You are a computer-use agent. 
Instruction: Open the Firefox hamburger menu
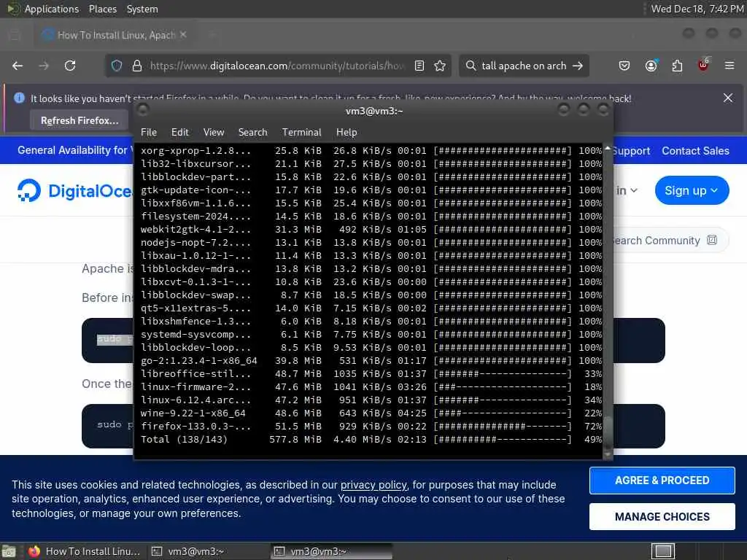(x=729, y=66)
